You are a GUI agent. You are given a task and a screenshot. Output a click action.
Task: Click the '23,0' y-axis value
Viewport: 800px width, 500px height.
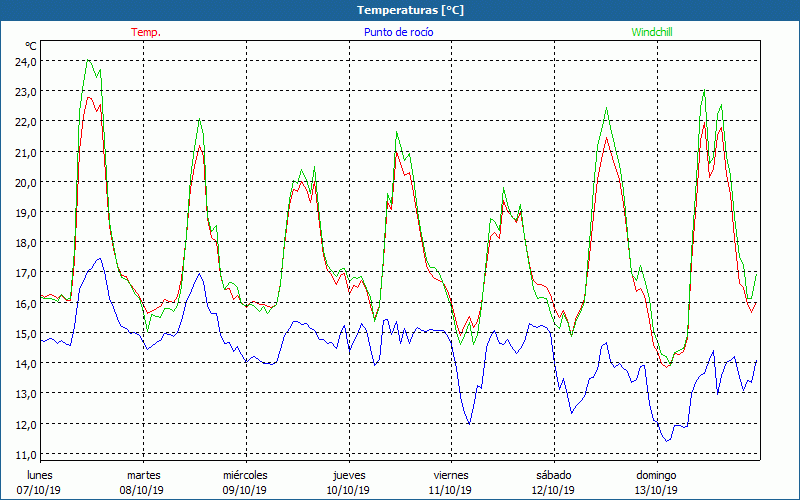[x=26, y=92]
